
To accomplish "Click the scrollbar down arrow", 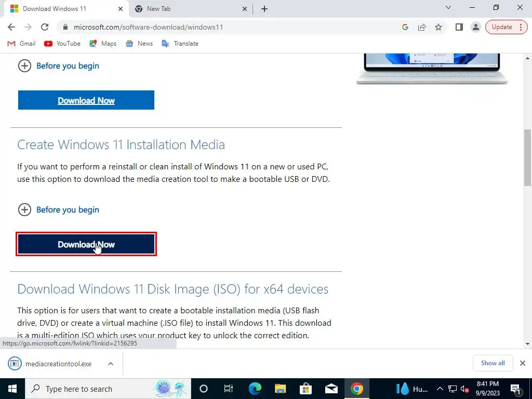I will (527, 344).
